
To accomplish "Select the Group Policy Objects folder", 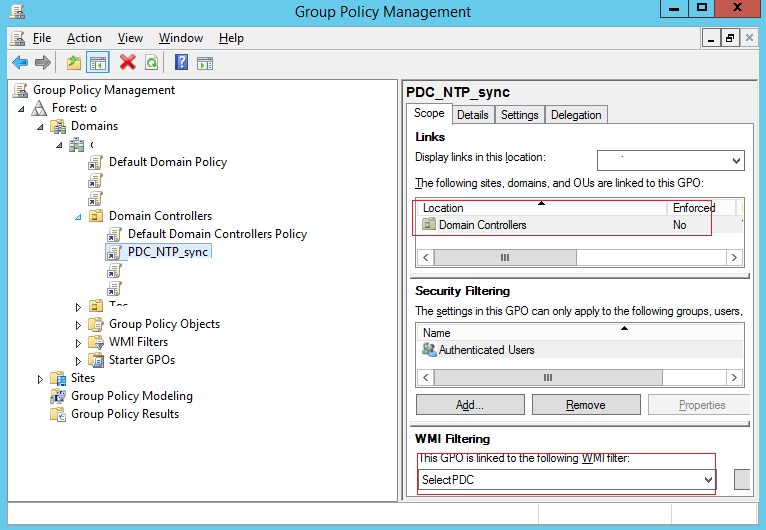I will 164,324.
